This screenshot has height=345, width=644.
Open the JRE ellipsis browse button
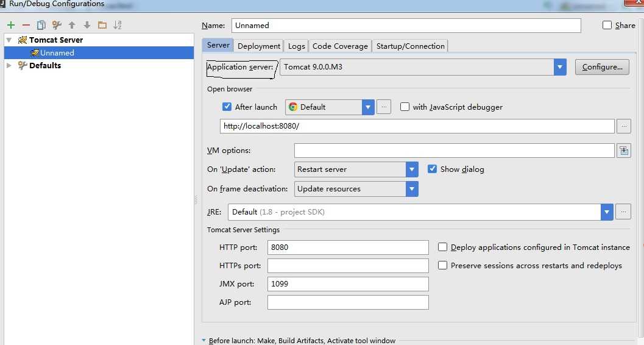point(623,212)
